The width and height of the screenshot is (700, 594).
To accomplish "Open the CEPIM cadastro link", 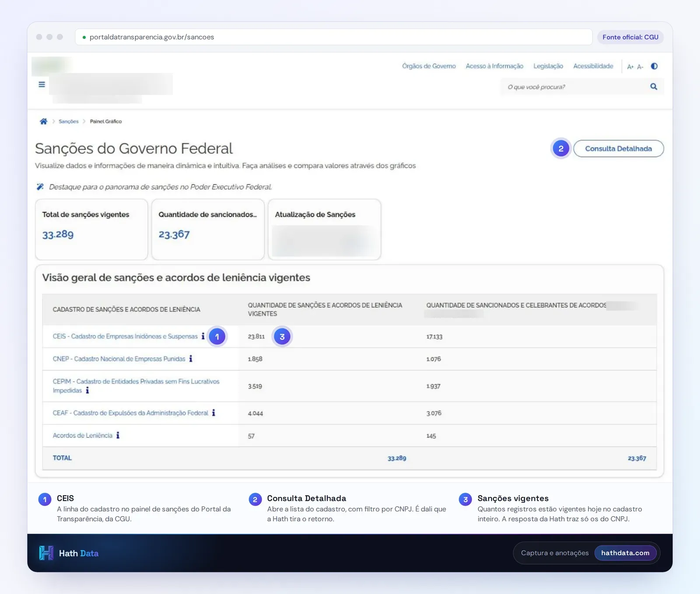I will click(136, 386).
